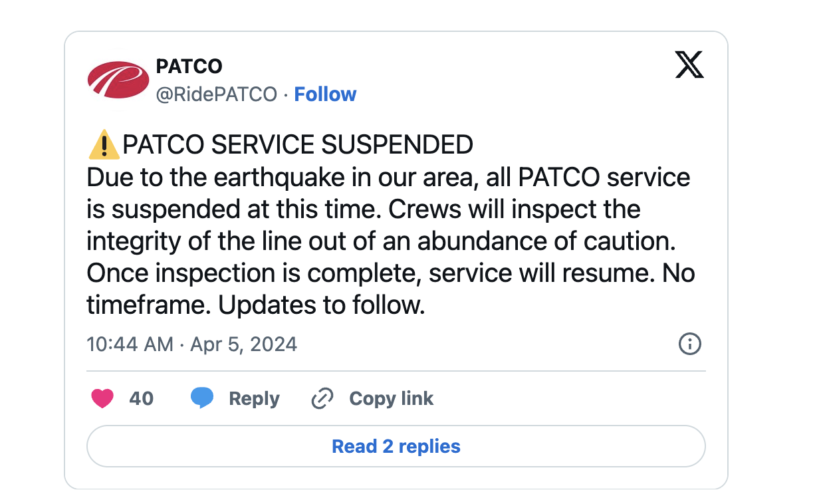Click the PATCO SERVICE SUSPENDED headline
The image size is (815, 504).
click(298, 145)
